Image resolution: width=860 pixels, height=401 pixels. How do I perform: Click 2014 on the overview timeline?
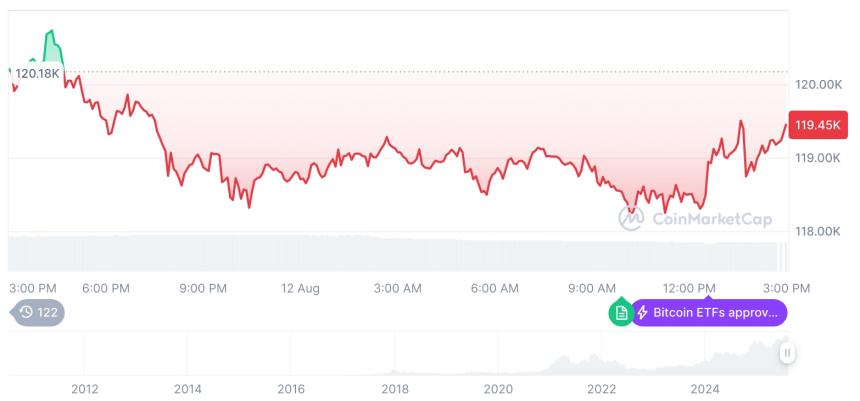tap(187, 389)
